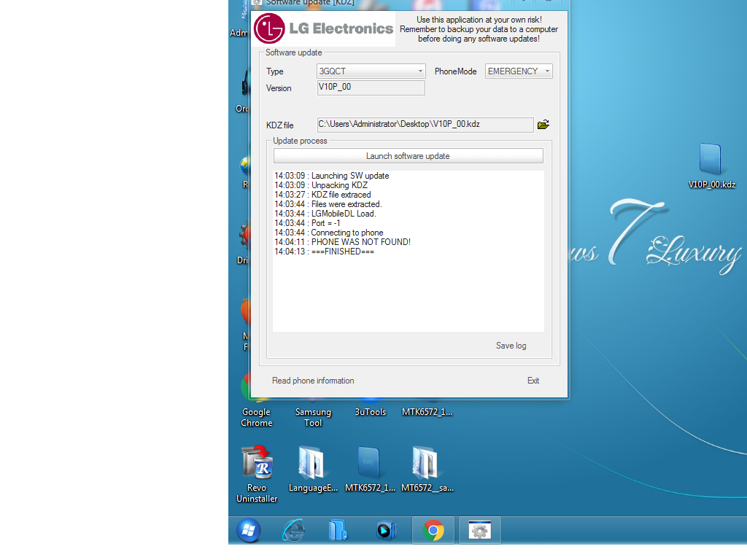Switch to Chrome in the taskbar
747x560 pixels.
(x=433, y=530)
